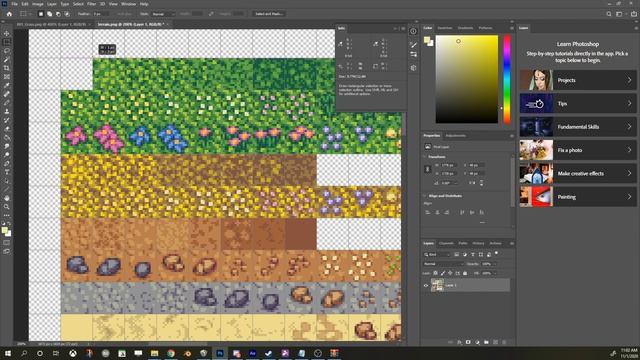
Task: Switch to the Swatches tab
Action: point(444,28)
